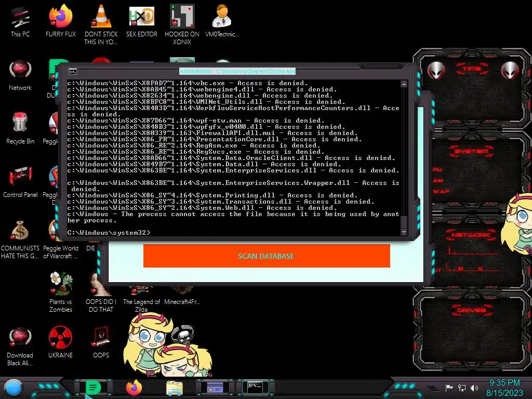Open the Control Panel desktop icon
Image resolution: width=532 pixels, height=399 pixels.
point(20,182)
